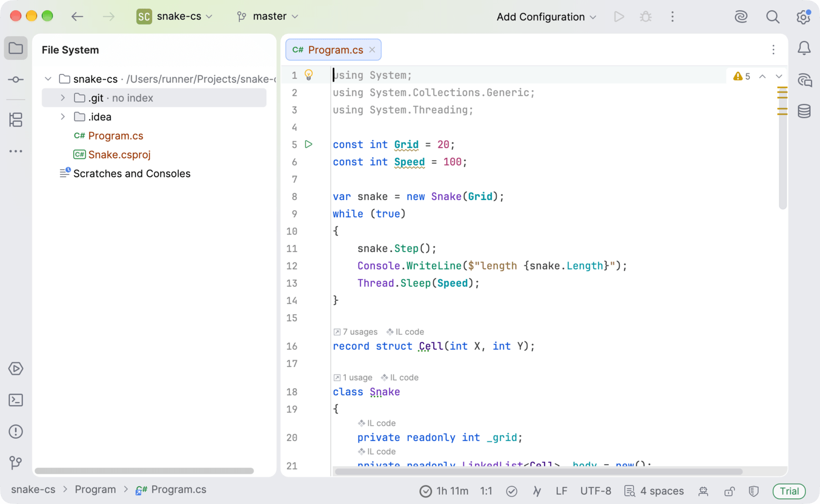The width and height of the screenshot is (820, 504).
Task: Open the Structure tool window
Action: tap(16, 120)
